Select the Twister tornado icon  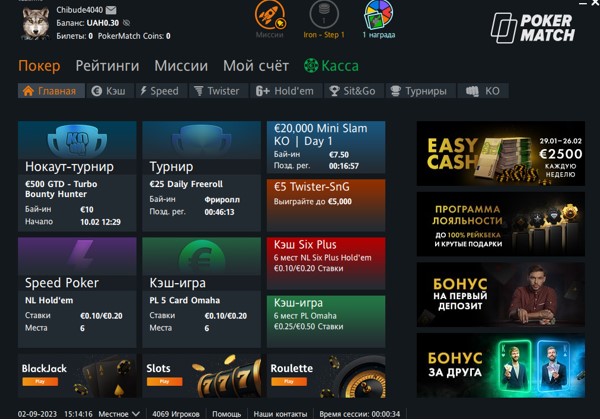[x=198, y=91]
